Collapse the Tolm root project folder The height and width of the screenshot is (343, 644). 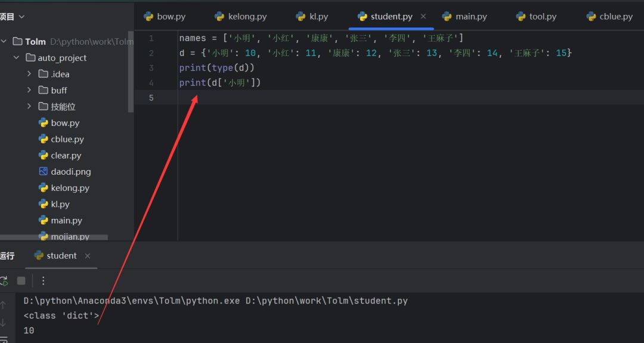point(4,42)
